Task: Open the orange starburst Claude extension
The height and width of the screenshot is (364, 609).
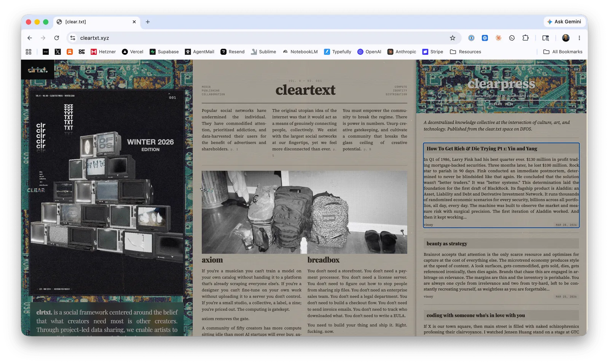Action: click(x=498, y=38)
